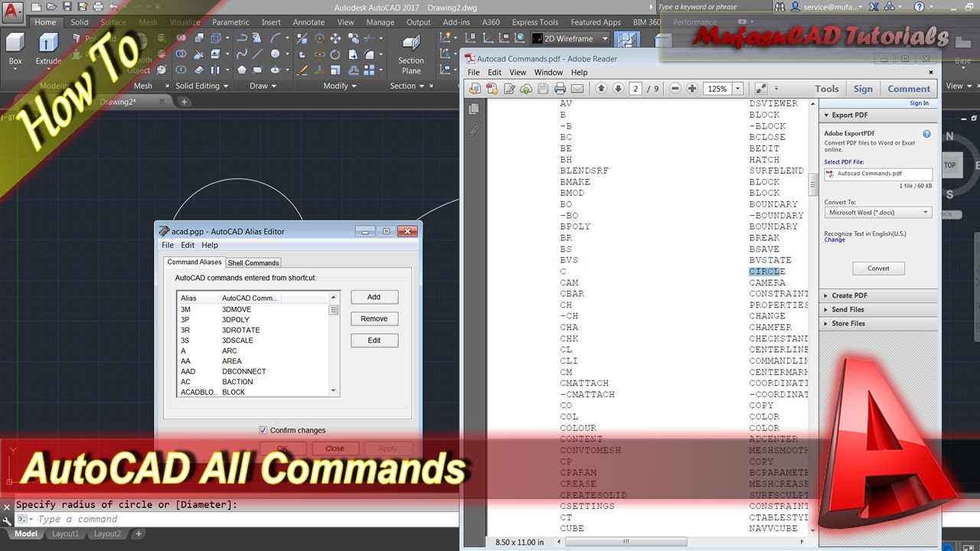Open the Express Tools ribbon tab
The width and height of the screenshot is (980, 551).
535,22
